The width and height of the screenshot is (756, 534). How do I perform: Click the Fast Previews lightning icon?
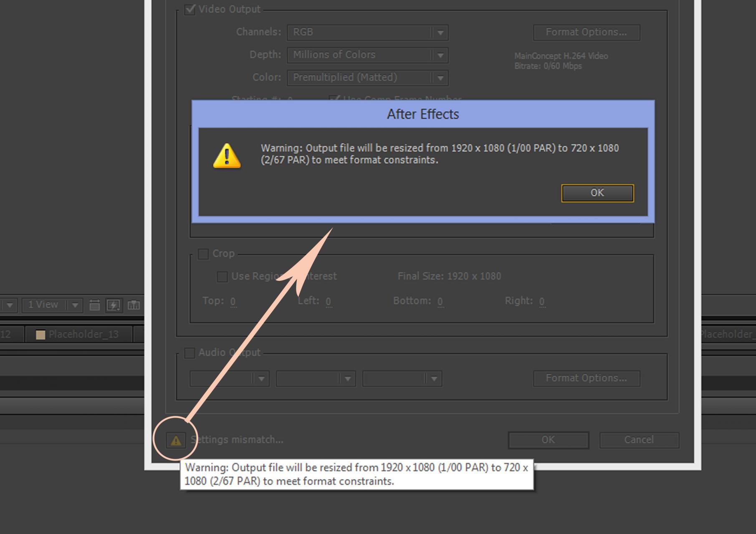(x=113, y=305)
